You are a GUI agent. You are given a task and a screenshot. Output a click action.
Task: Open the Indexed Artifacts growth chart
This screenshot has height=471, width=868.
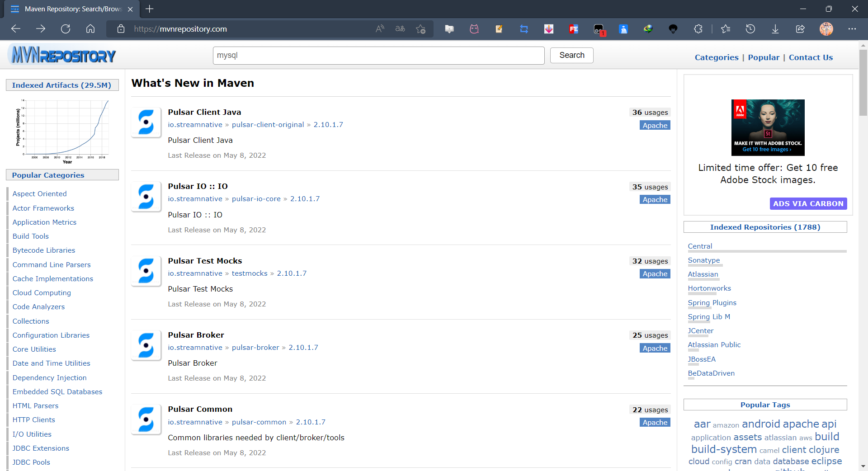pyautogui.click(x=62, y=131)
